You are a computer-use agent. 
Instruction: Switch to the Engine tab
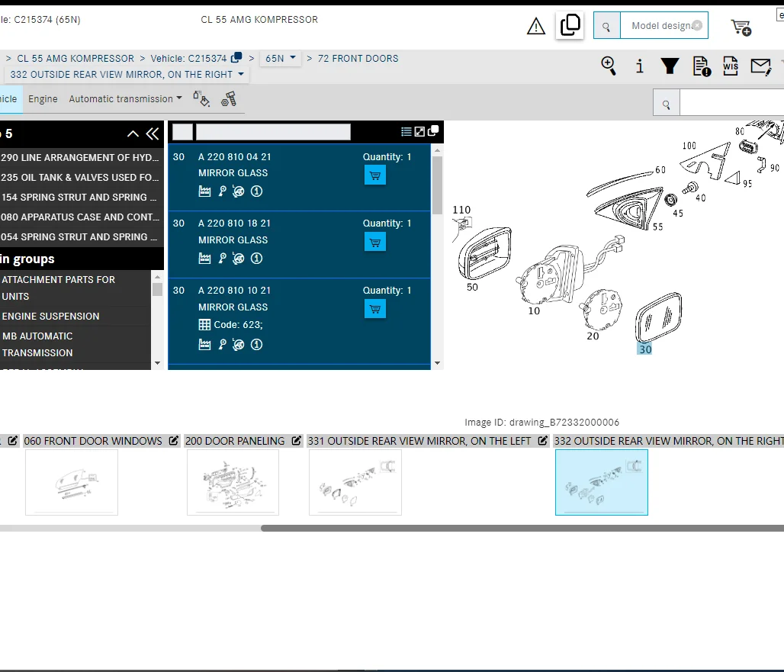click(x=43, y=99)
